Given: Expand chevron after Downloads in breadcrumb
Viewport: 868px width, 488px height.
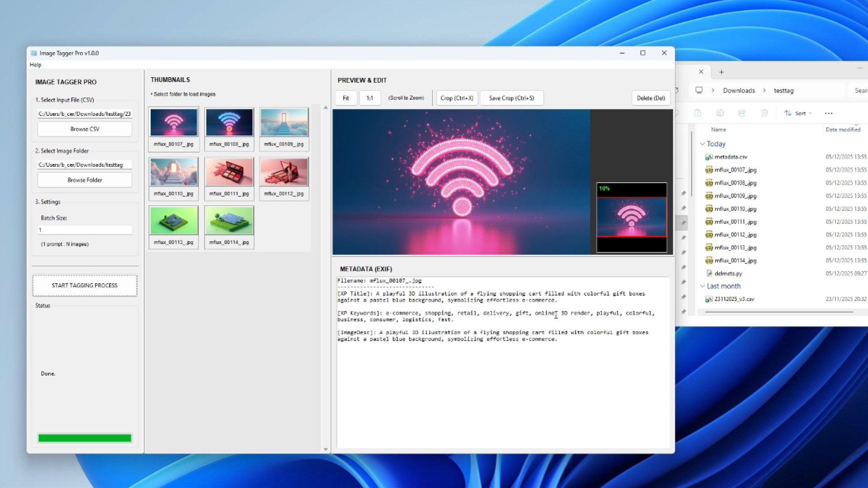Looking at the screenshot, I should 764,90.
